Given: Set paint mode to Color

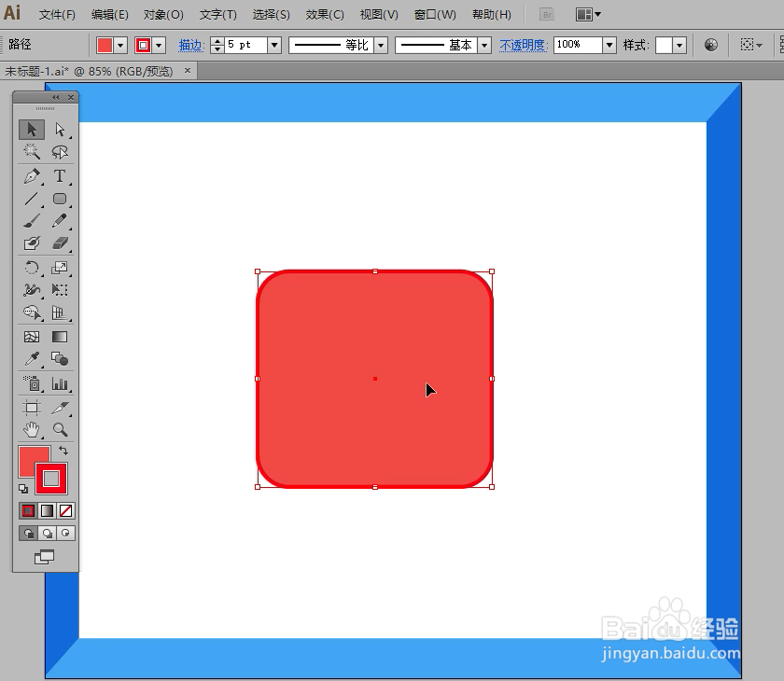Looking at the screenshot, I should pyautogui.click(x=29, y=510).
